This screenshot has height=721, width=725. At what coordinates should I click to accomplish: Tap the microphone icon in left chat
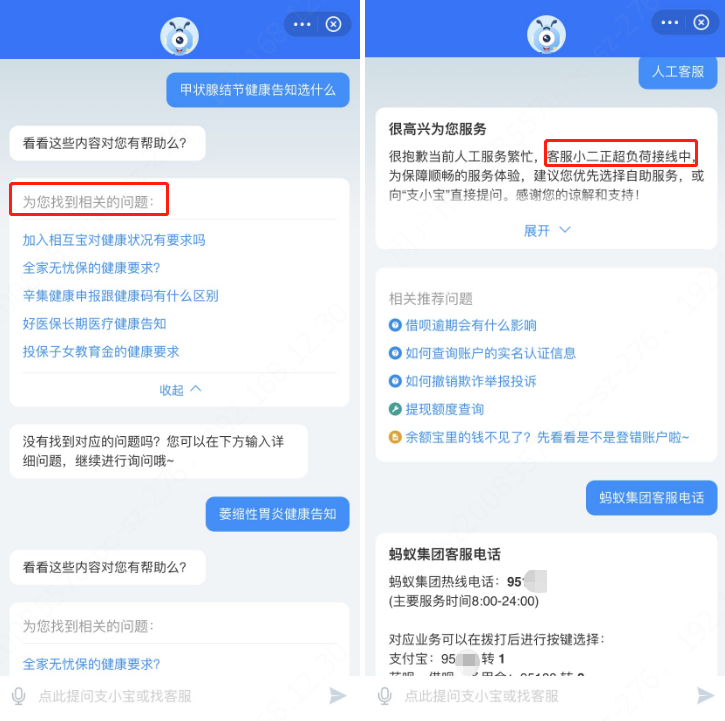point(18,696)
